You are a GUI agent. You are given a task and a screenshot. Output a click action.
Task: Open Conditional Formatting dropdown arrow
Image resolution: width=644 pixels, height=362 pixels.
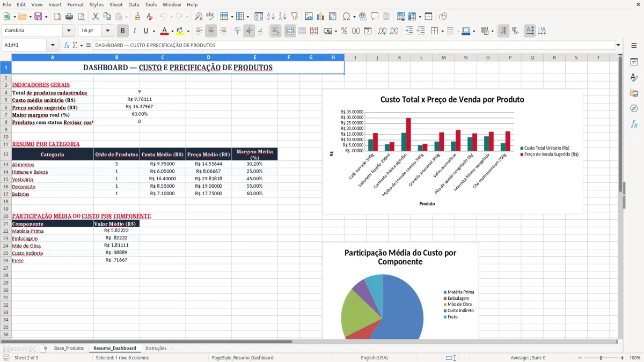(x=492, y=31)
